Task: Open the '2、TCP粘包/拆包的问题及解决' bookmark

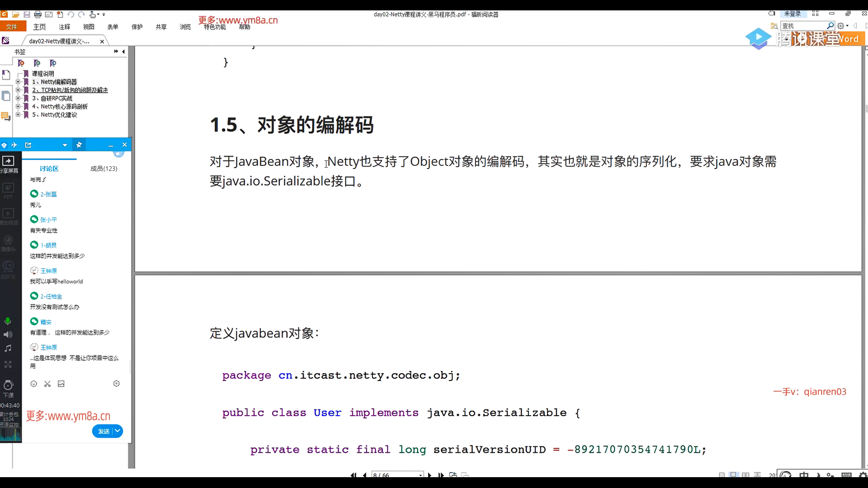Action: [70, 90]
